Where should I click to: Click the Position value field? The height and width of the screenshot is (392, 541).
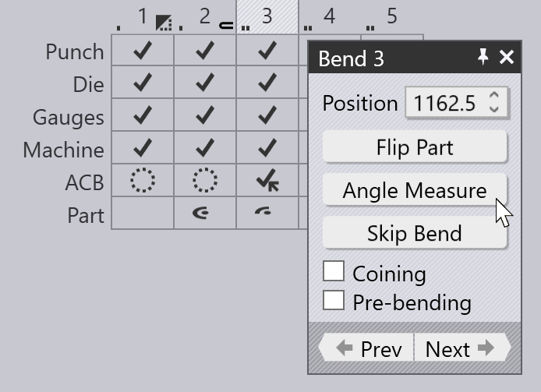444,103
